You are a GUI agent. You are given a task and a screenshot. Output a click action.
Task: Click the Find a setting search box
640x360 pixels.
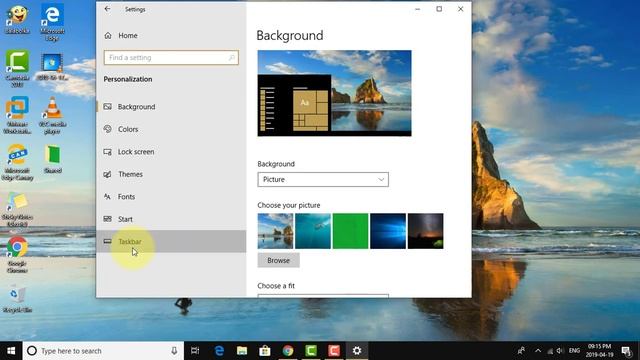point(171,58)
